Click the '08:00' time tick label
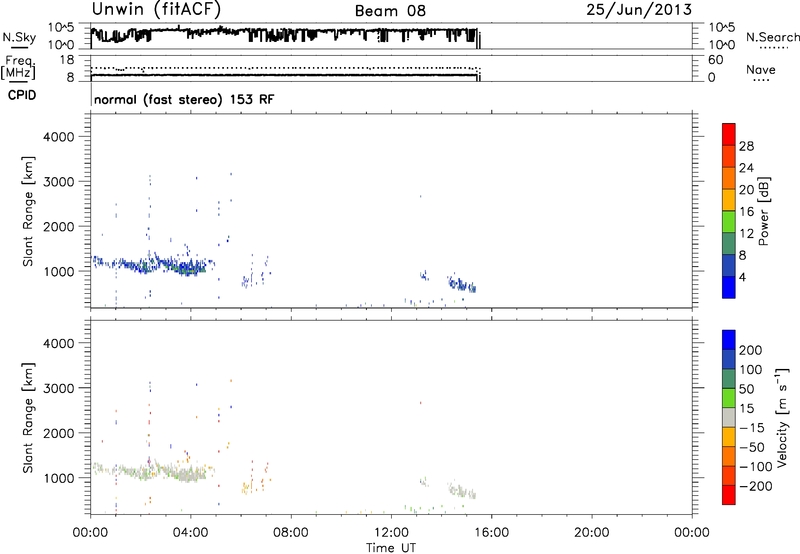 [291, 533]
